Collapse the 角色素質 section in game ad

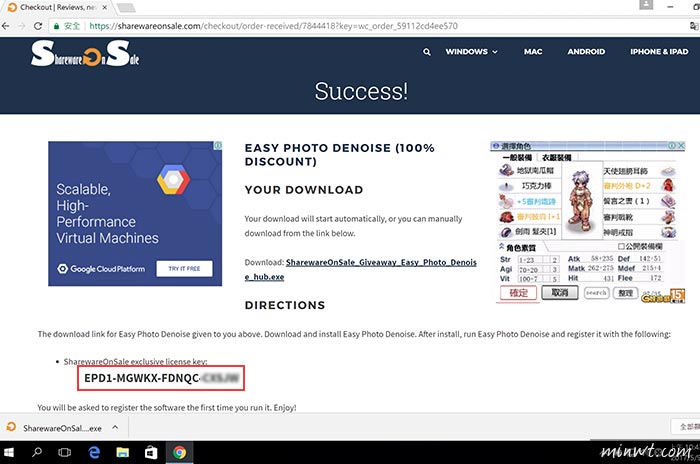pyautogui.click(x=501, y=246)
